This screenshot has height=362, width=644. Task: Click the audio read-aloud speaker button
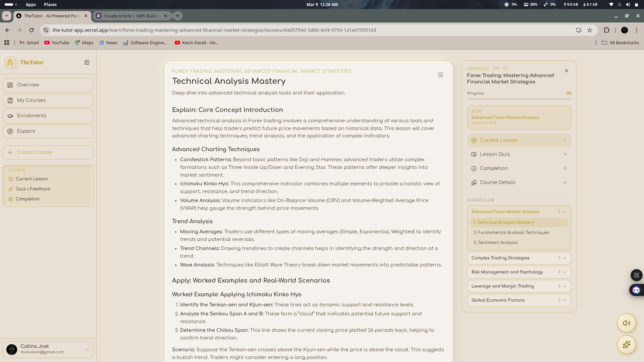click(626, 323)
